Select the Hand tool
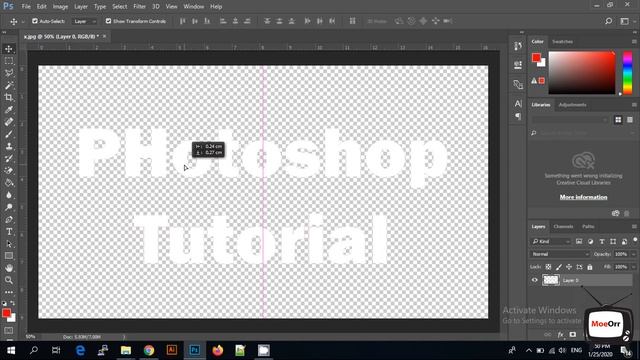Image resolution: width=640 pixels, height=360 pixels. pos(9,268)
